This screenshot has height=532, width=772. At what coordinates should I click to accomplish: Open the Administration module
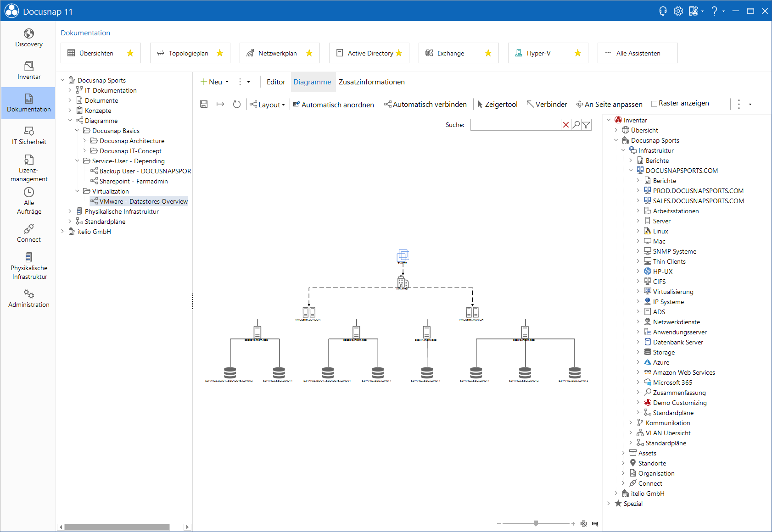[28, 299]
